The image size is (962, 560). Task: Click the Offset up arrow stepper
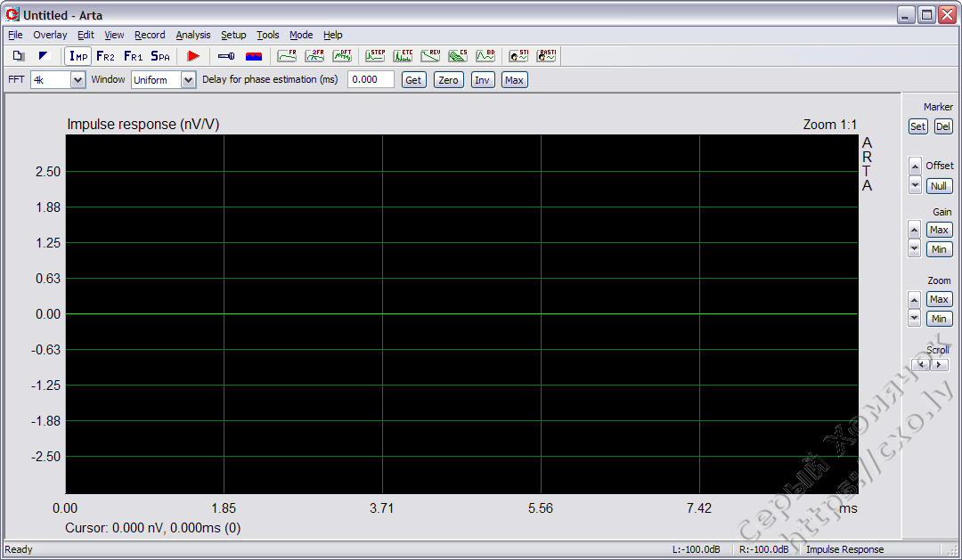[915, 165]
